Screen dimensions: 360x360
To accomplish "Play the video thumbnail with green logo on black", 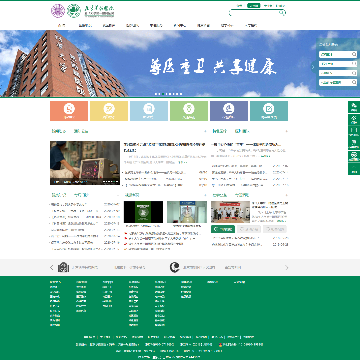I will (143, 212).
